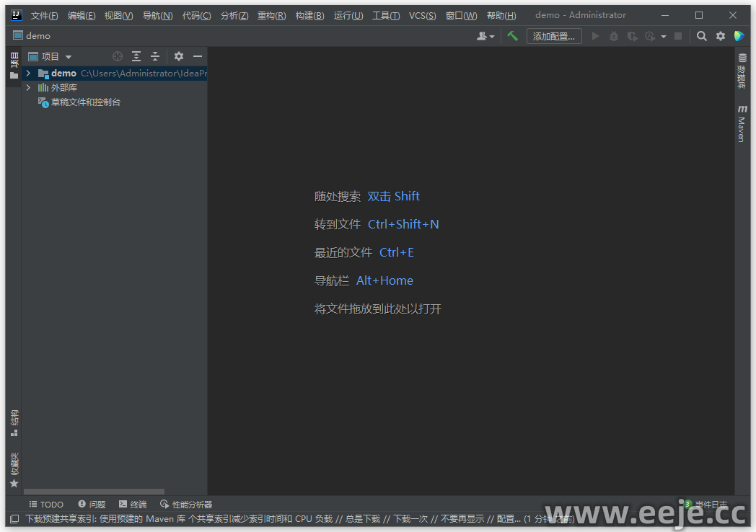Click Expand All in project panel
The width and height of the screenshot is (756, 532).
click(x=136, y=56)
